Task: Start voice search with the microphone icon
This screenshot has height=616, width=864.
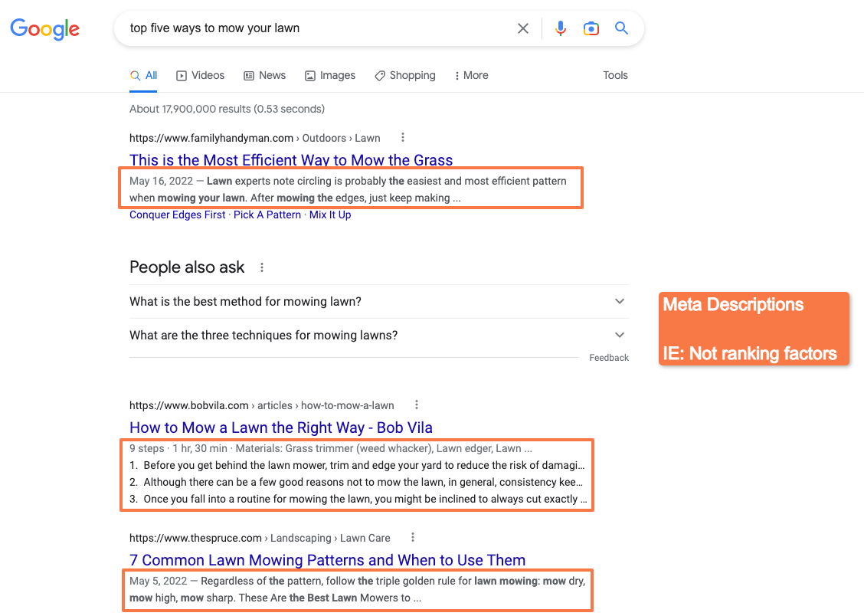Action: pos(561,28)
